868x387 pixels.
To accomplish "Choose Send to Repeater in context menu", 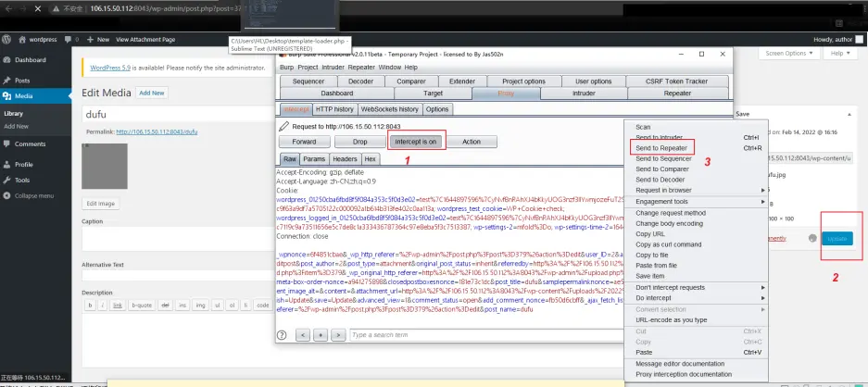I will pyautogui.click(x=661, y=148).
